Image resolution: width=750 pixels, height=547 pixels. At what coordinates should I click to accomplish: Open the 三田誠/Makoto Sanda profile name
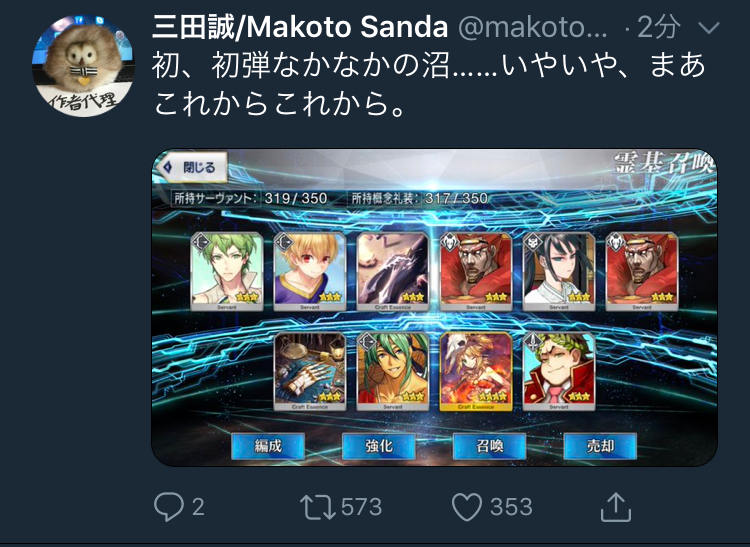300,27
